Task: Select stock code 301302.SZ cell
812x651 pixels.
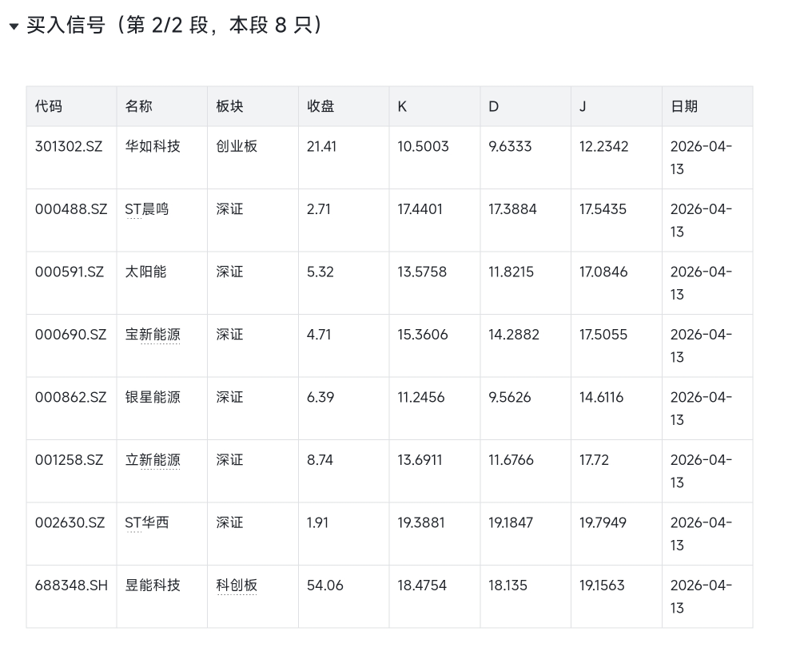Action: pos(69,147)
